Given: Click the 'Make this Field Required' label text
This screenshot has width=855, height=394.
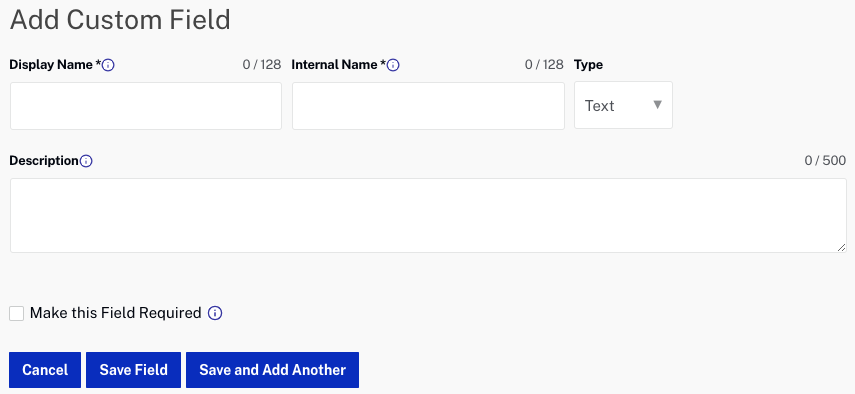Looking at the screenshot, I should 116,313.
